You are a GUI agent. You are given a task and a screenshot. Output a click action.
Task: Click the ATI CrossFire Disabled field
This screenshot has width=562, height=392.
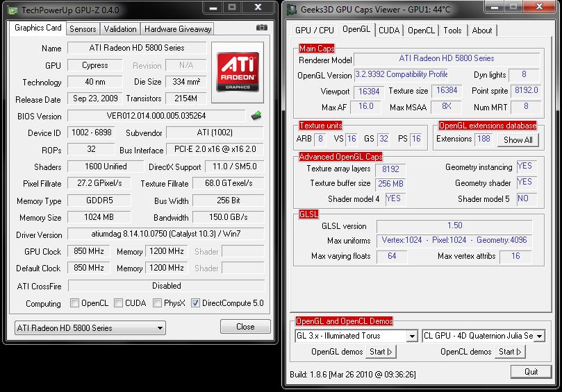coord(166,286)
